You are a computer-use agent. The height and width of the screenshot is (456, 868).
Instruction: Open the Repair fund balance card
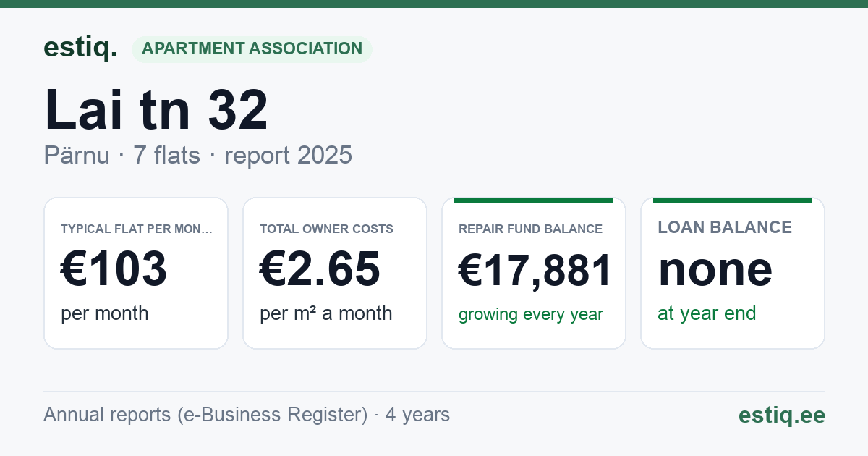(x=534, y=273)
